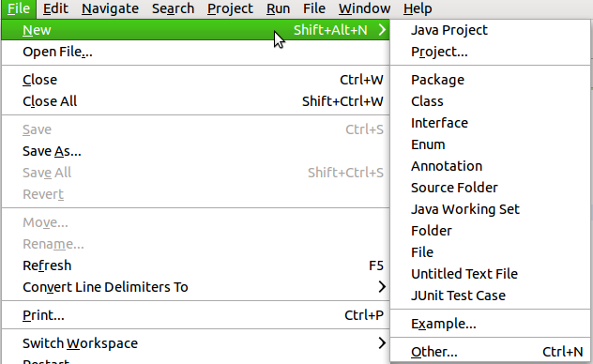Create a new Annotation

[490, 166]
